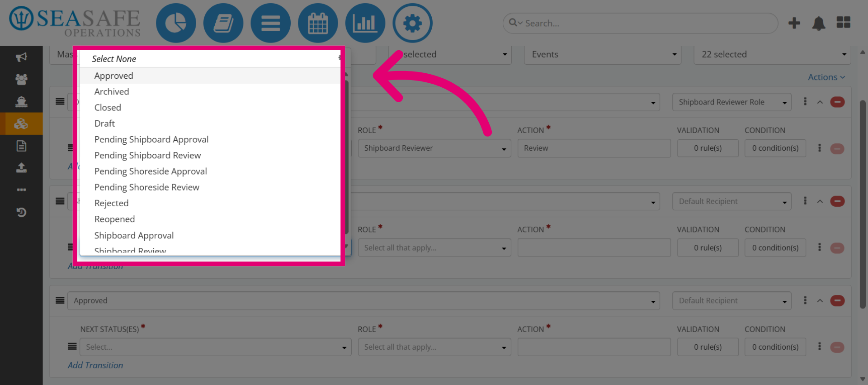Collapse the Shipboard Reviewer Role block
Screen dimensions: 868x385
pos(820,102)
